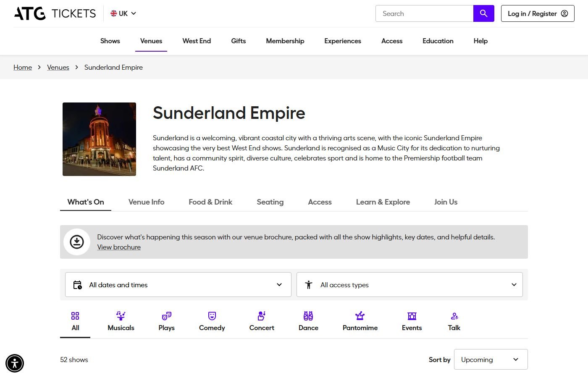Open the Membership menu item

285,41
